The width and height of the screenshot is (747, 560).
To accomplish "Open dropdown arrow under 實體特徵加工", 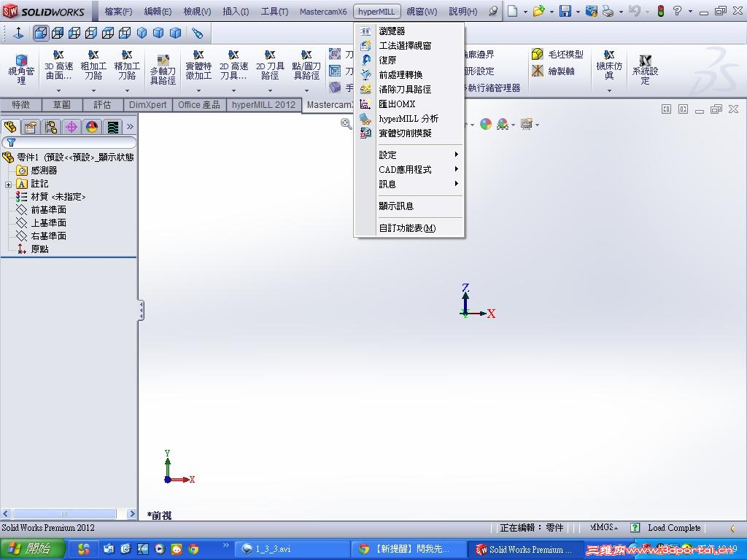I will tap(198, 90).
